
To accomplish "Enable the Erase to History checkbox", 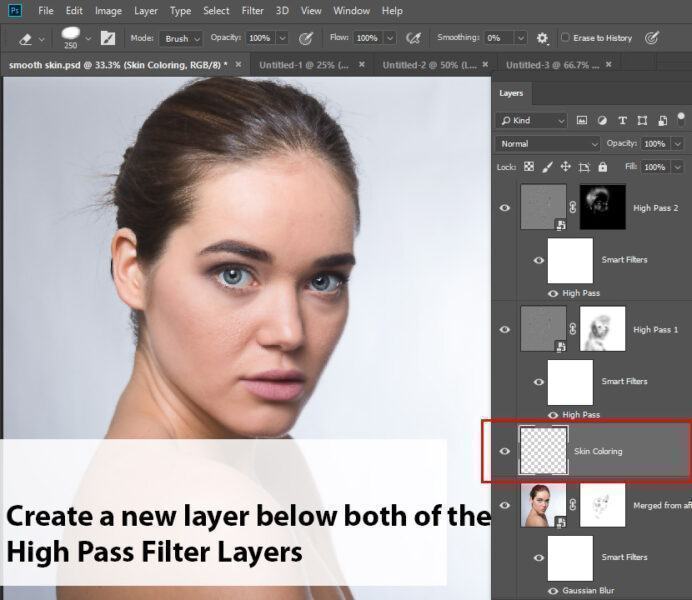I will 565,38.
